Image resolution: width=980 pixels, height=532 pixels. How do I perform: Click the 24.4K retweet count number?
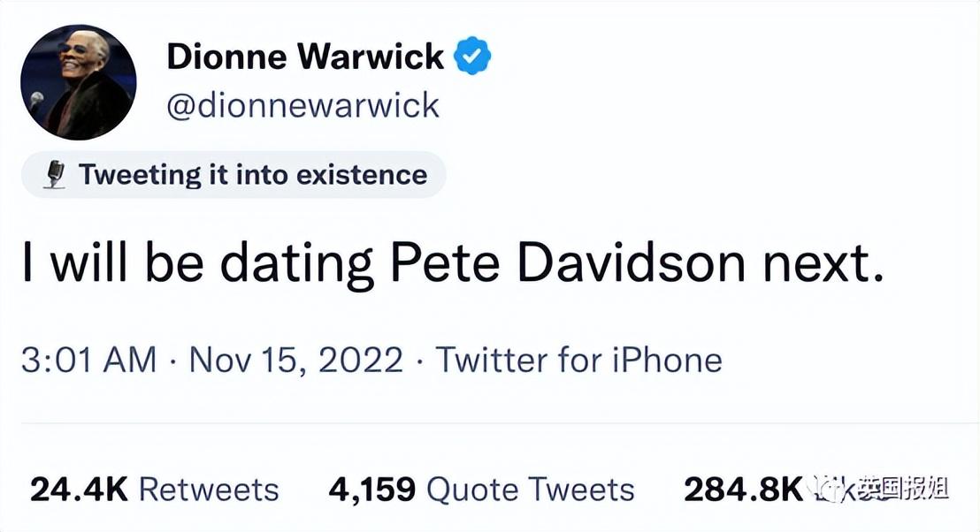click(x=79, y=489)
